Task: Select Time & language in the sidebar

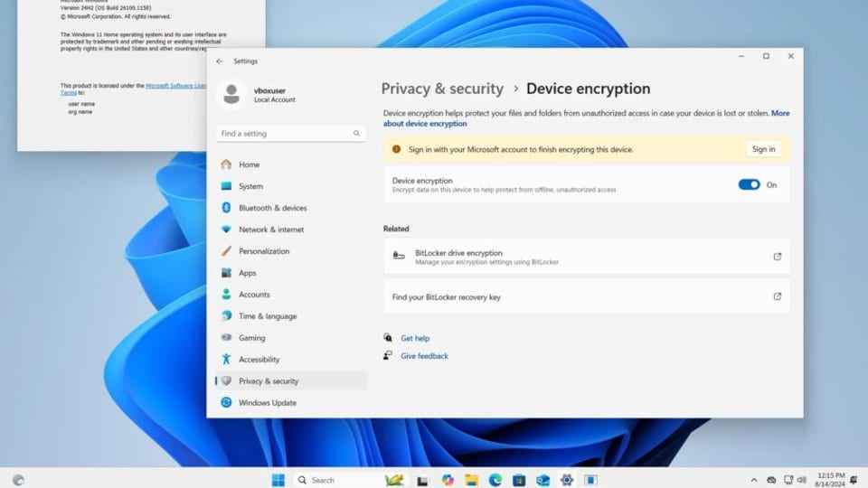Action: tap(290, 316)
